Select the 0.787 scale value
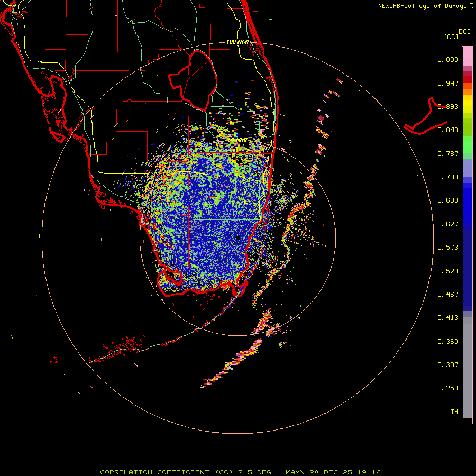The height and width of the screenshot is (476, 476). [x=448, y=153]
